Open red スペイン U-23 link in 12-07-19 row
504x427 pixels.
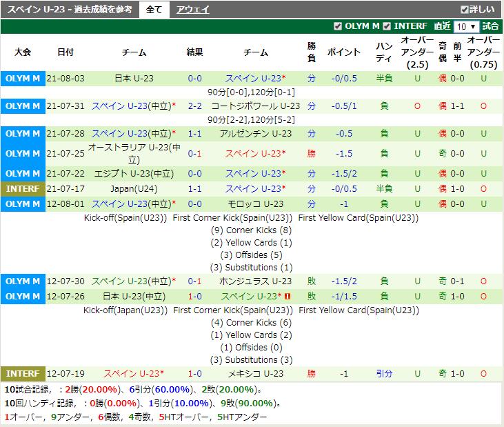pos(132,374)
